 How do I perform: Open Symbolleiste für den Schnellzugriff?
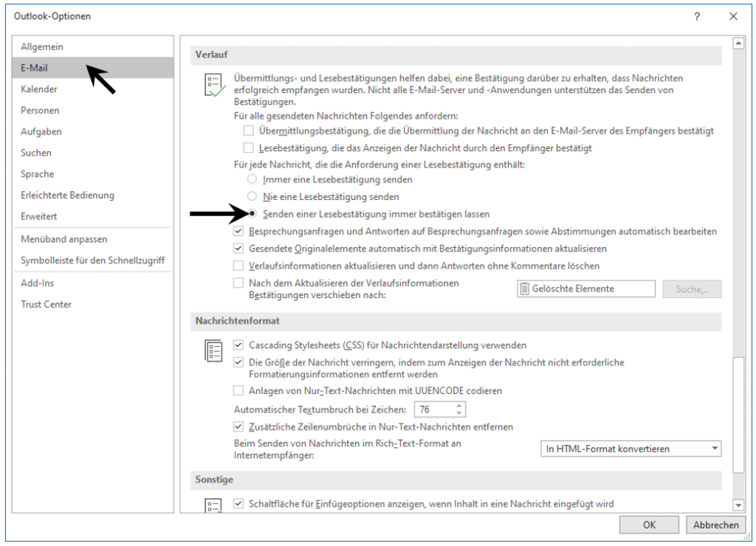pos(92,260)
